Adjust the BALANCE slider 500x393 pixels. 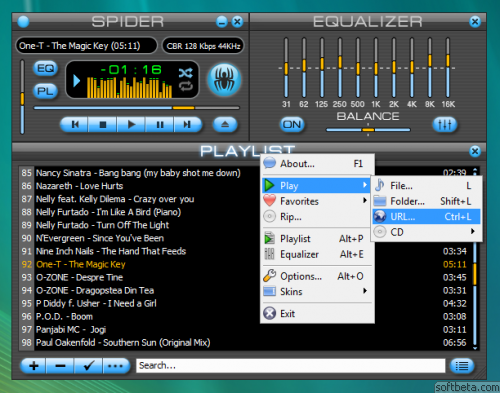[x=368, y=130]
